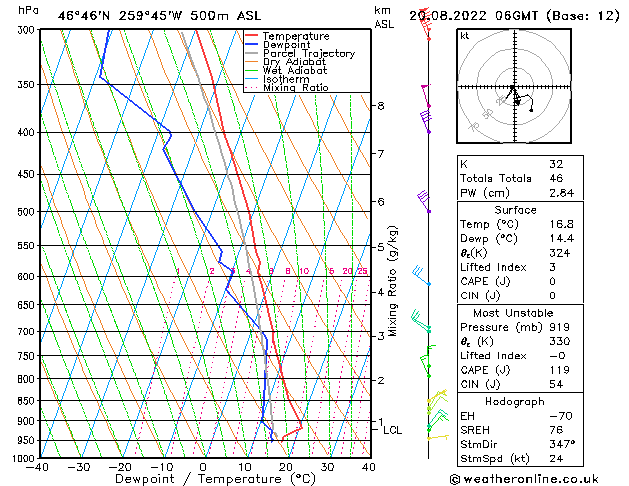Screen dimensions: 629x486
Task: Click the 'LCL' marker label
Action: pyautogui.click(x=392, y=430)
